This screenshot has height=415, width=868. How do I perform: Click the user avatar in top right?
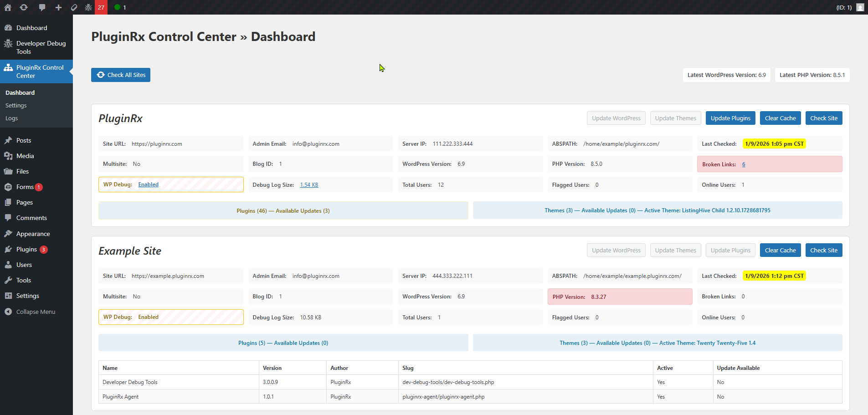860,7
